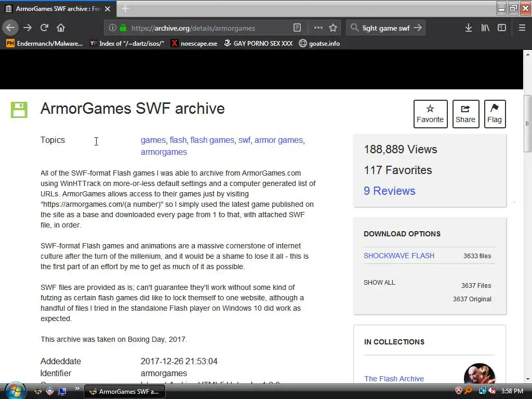This screenshot has height=399, width=532.
Task: Click Show Desktop quick launch icon
Action: (62, 391)
